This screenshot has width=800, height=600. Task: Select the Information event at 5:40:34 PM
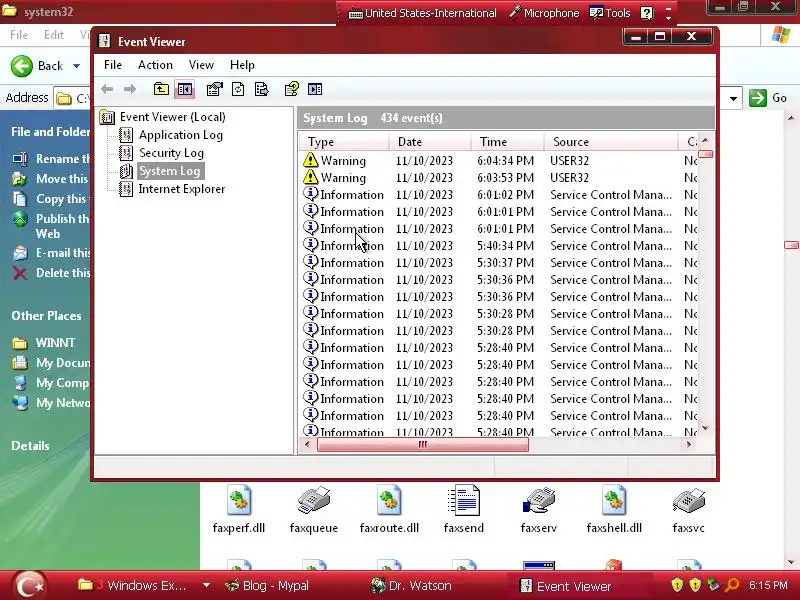[x=500, y=246]
